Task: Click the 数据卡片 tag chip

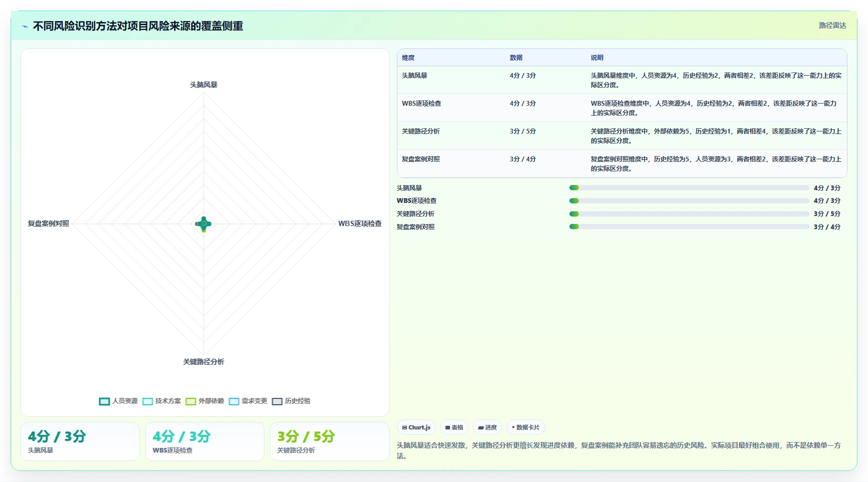Action: coord(525,427)
